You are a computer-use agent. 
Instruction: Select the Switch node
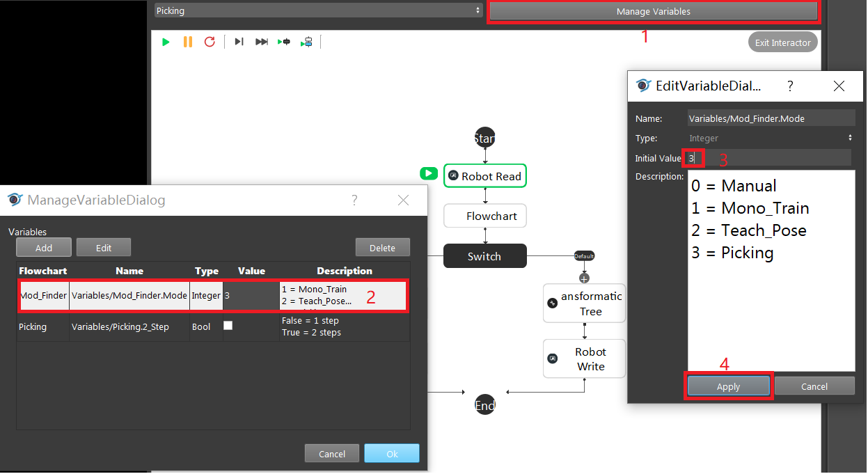pyautogui.click(x=485, y=256)
